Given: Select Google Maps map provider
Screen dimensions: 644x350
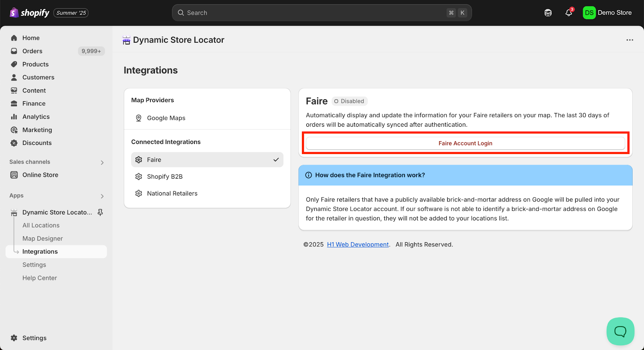Looking at the screenshot, I should (x=207, y=118).
